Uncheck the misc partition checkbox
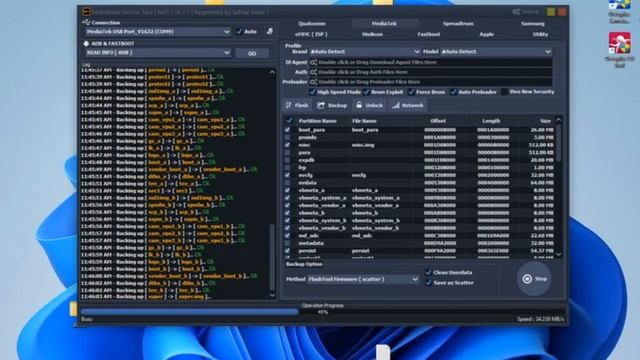 (x=287, y=145)
